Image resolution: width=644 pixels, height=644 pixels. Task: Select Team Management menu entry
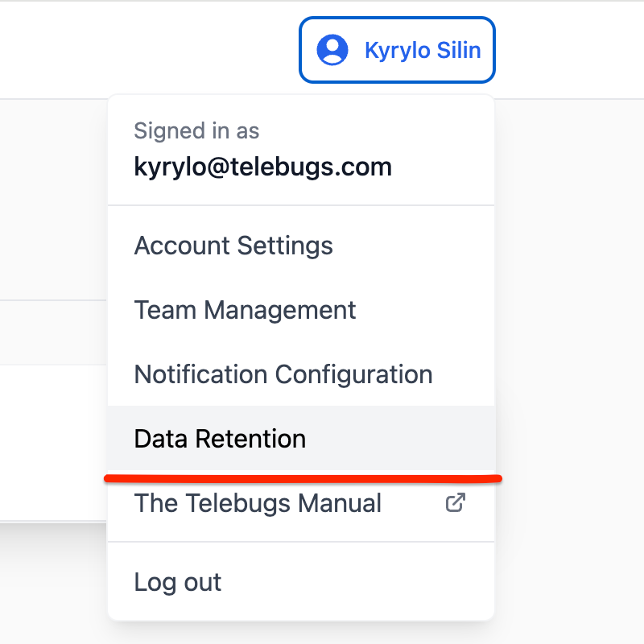(x=245, y=310)
